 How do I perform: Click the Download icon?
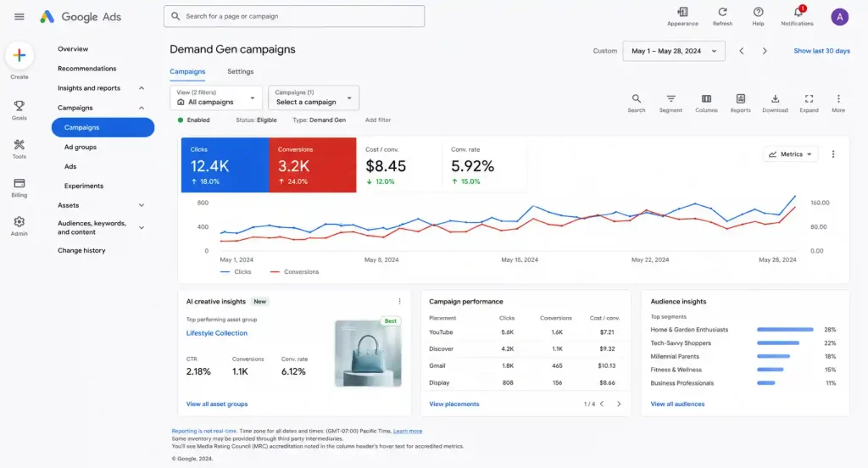775,103
